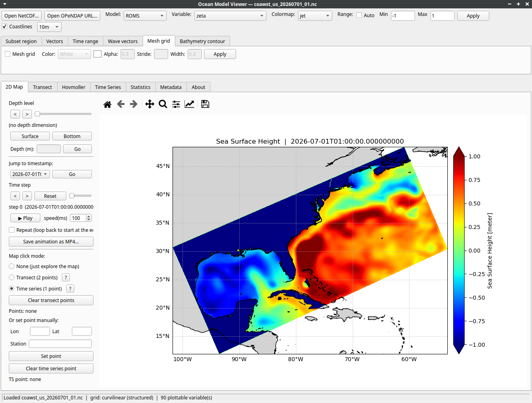532x403 pixels.
Task: Click Save animation as MP4...
Action: coord(51,241)
